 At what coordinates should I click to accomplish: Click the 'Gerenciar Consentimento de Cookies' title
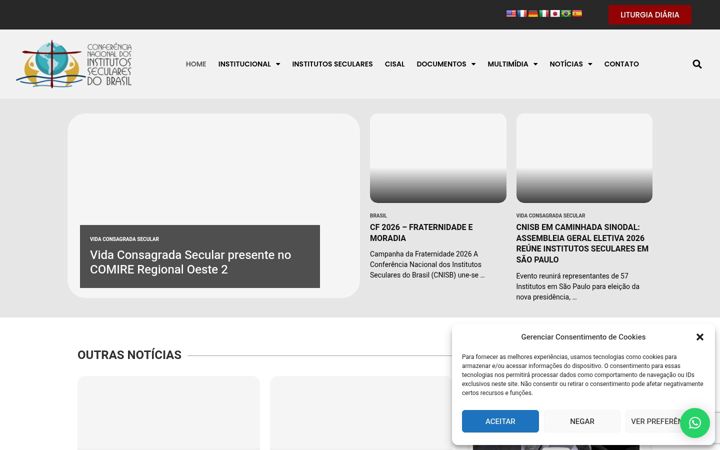[583, 337]
